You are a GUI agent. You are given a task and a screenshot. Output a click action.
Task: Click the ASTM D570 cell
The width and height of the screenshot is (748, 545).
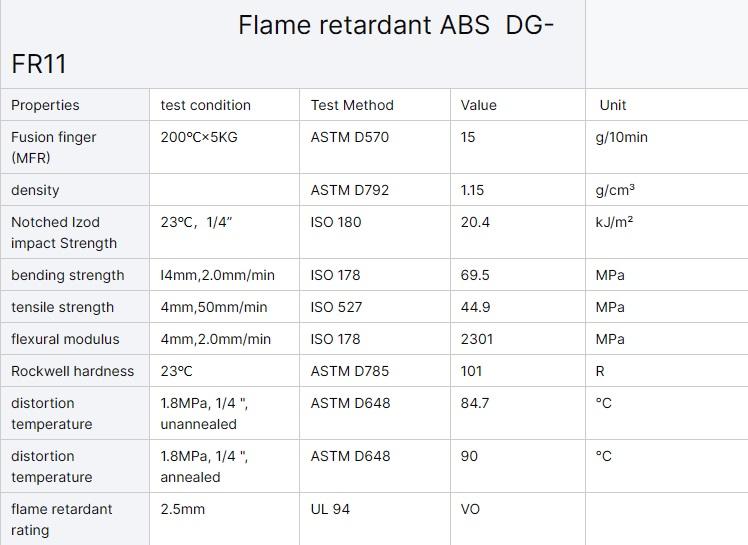coord(350,137)
